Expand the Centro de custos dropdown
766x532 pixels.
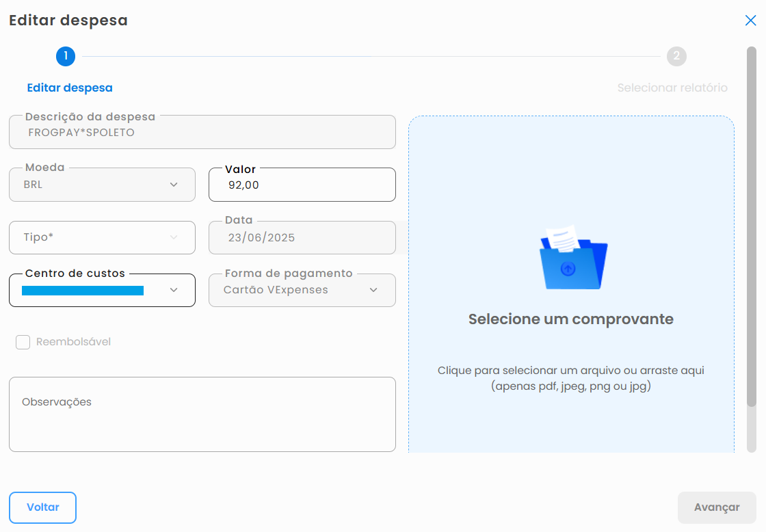tap(102, 290)
